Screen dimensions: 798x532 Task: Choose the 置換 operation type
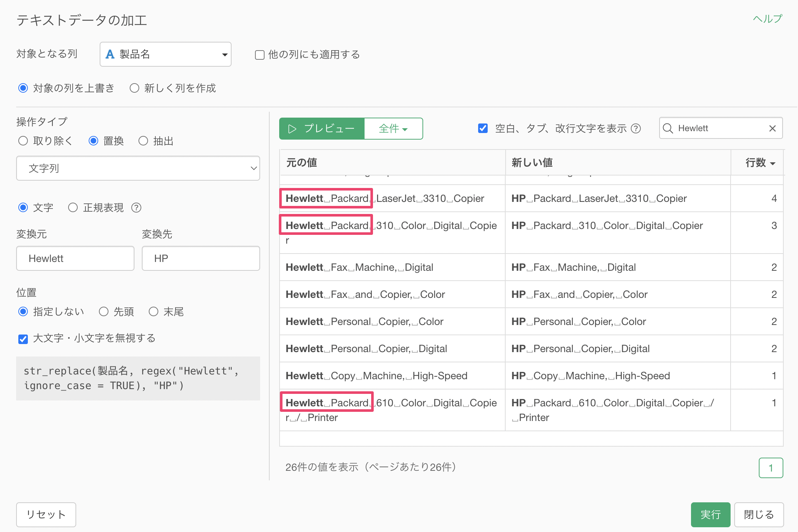(x=93, y=141)
